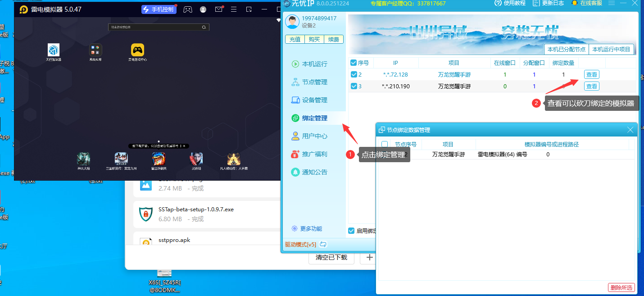The image size is (644, 296).
Task: Open 节点管理 in the sidebar
Action: (x=309, y=82)
